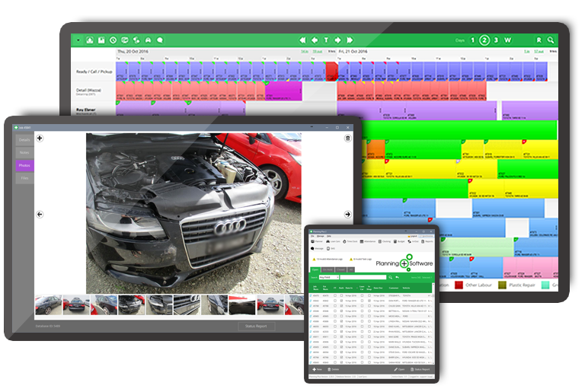Toggle In Shop checkbox in HYUNDAI TUCSON row
Screen dimensions: 588x392
[x=369, y=342]
